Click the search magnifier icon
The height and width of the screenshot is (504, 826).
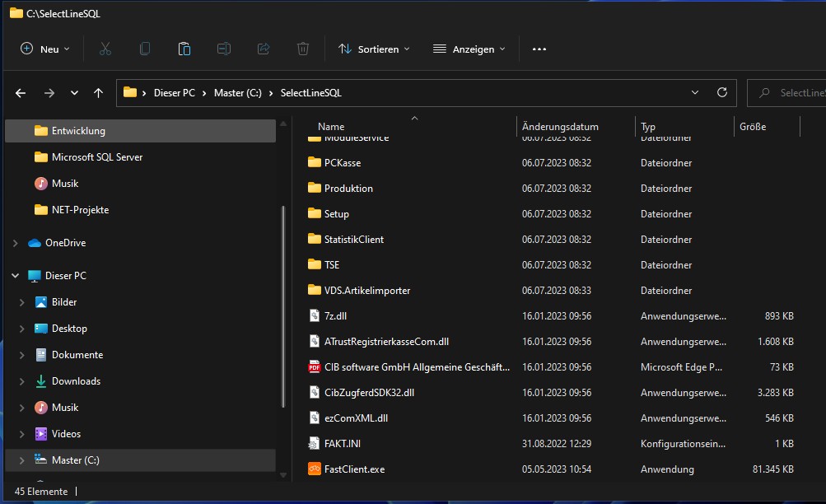point(764,93)
